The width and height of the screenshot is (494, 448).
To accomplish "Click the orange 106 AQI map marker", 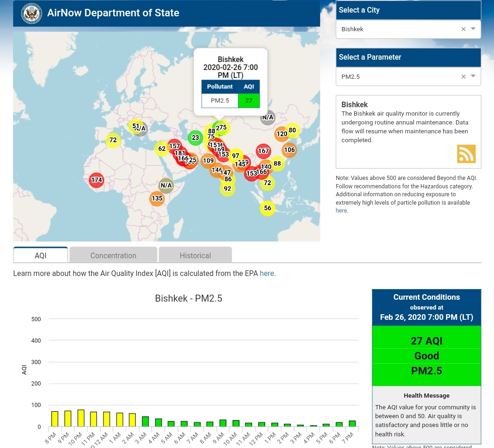I will tap(289, 150).
